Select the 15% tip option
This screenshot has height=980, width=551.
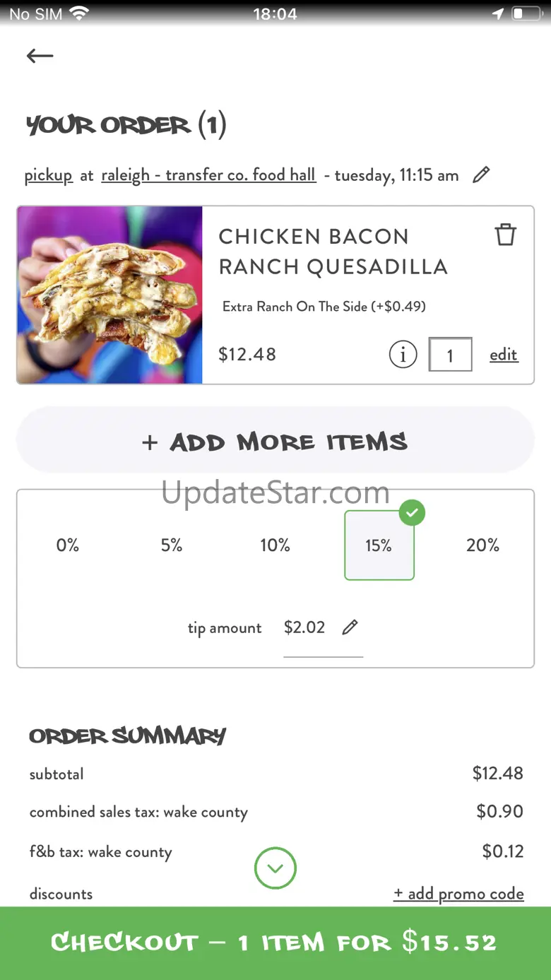click(x=379, y=545)
